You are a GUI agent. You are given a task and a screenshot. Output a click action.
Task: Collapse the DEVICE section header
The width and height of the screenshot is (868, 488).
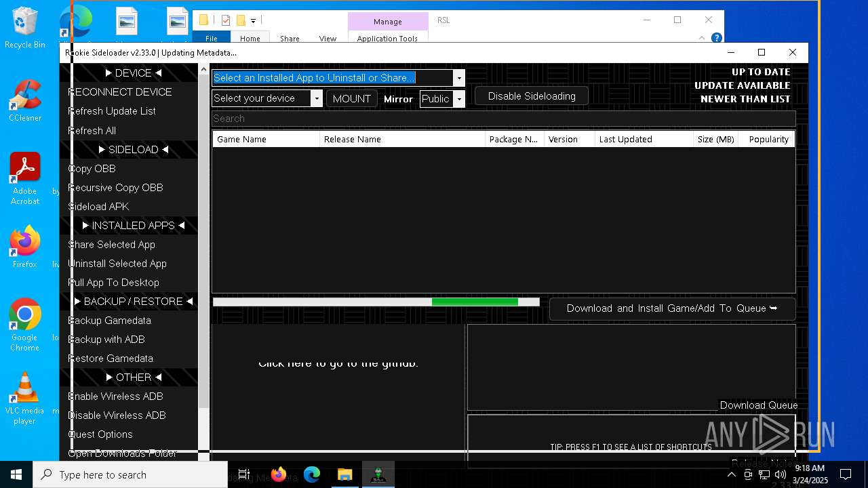point(134,73)
